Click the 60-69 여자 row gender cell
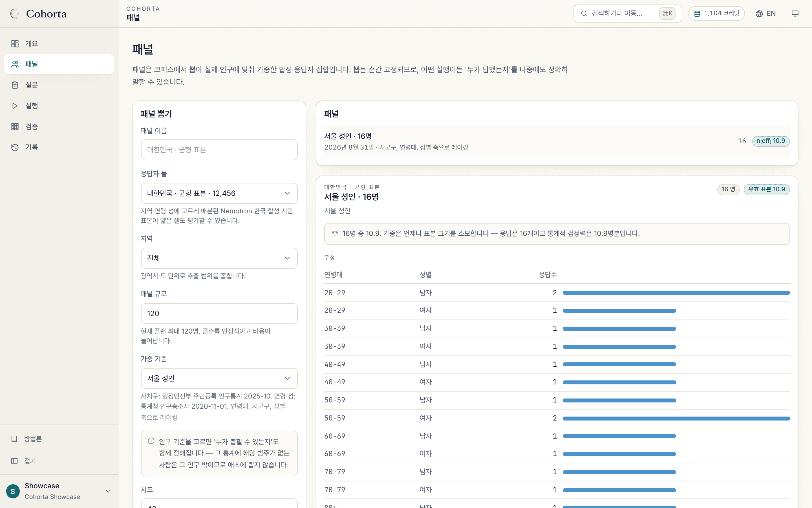This screenshot has height=508, width=812. point(425,454)
